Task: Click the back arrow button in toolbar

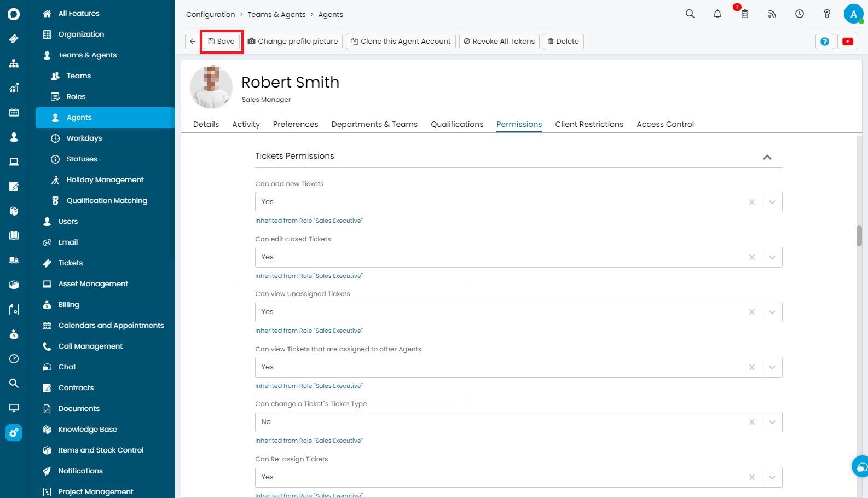Action: point(192,42)
